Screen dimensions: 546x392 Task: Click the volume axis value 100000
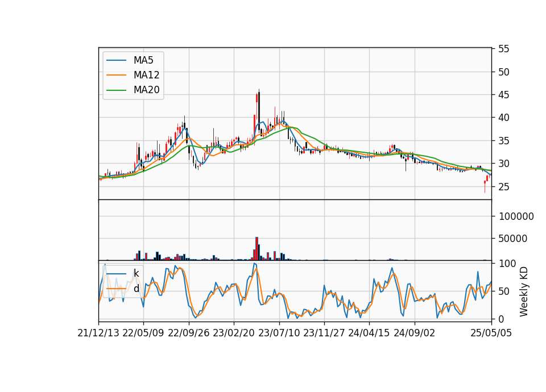coord(516,216)
